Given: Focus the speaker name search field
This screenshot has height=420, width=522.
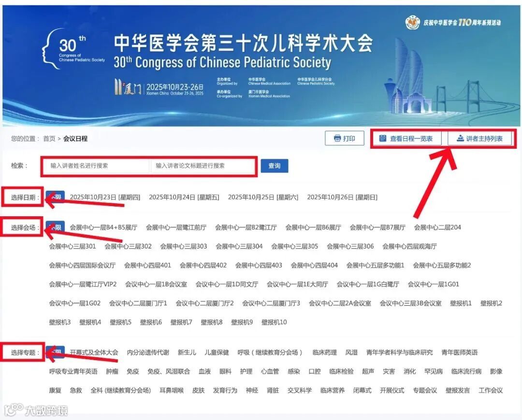Looking at the screenshot, I should click(96, 166).
